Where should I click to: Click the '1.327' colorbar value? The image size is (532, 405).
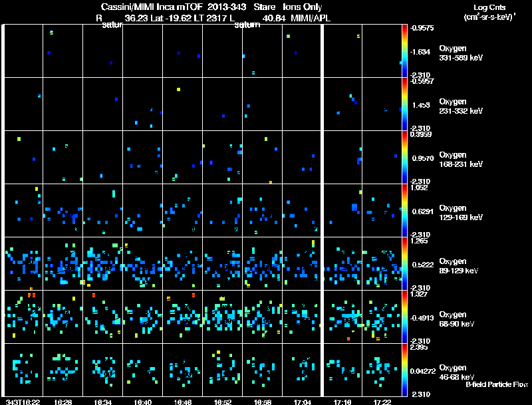(419, 294)
